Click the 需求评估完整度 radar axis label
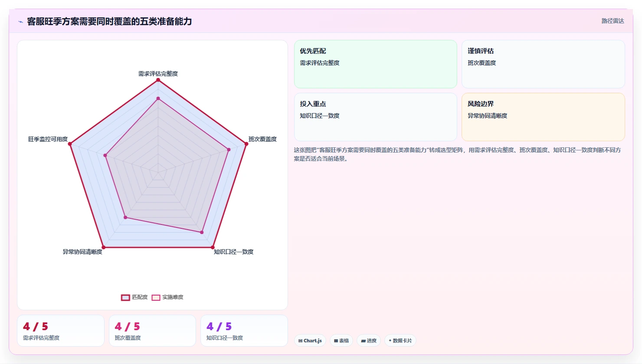 tap(158, 74)
